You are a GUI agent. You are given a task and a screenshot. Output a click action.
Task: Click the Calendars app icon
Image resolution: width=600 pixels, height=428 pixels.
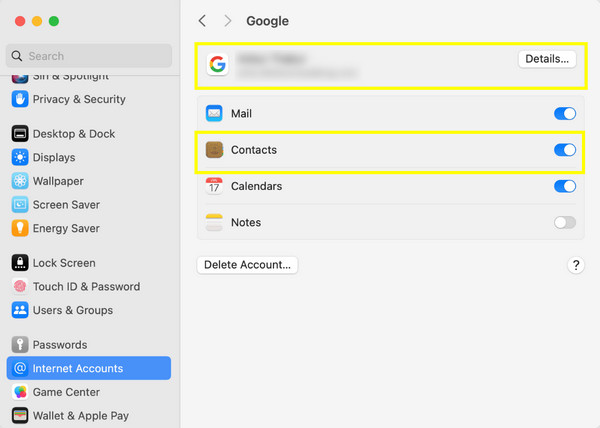click(214, 186)
